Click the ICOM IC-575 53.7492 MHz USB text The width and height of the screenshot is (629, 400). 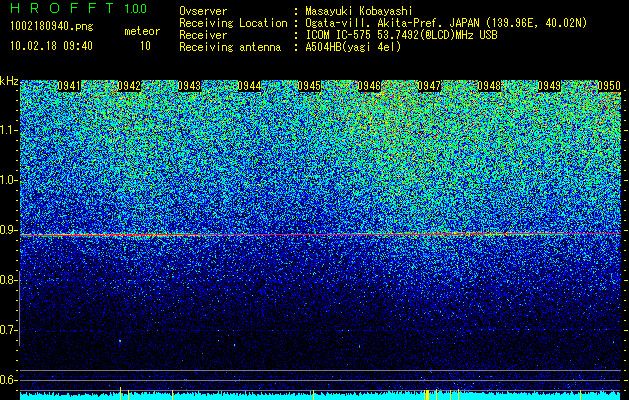click(401, 35)
